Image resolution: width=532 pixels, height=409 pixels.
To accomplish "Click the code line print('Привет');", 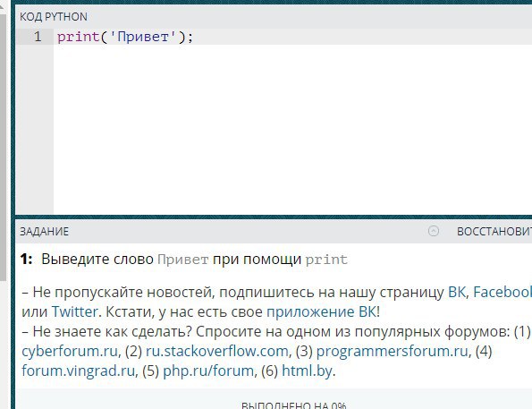I will tap(125, 37).
